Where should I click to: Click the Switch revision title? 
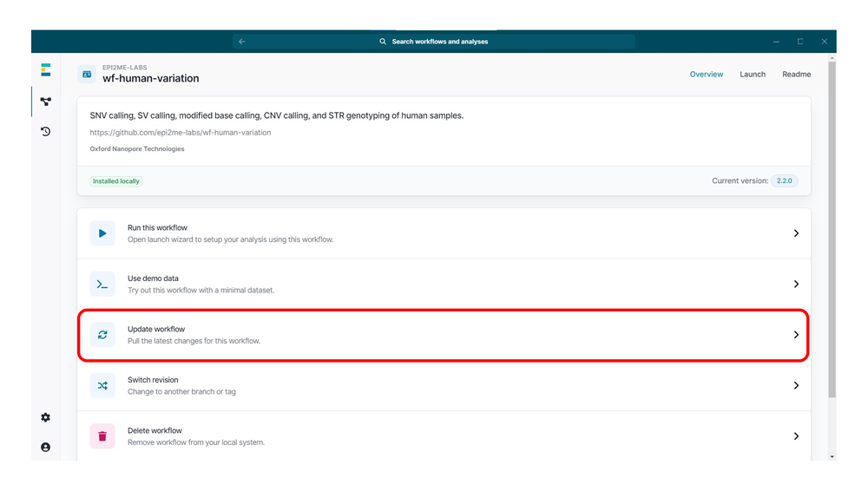click(x=153, y=380)
